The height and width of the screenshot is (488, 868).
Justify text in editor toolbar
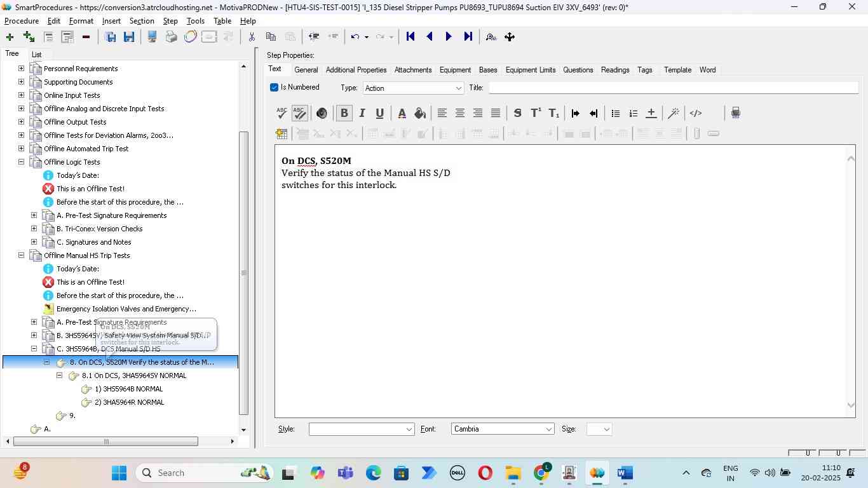point(496,113)
